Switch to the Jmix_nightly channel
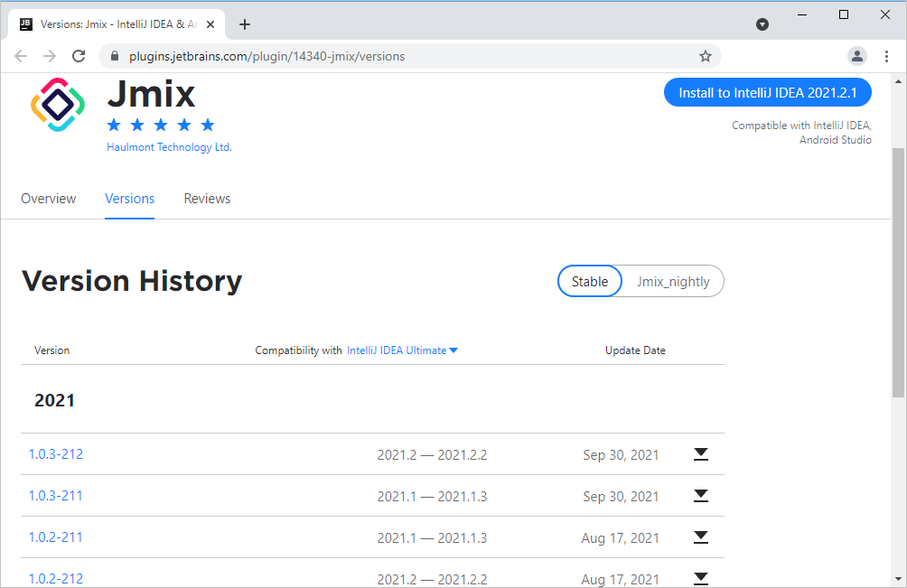Image resolution: width=907 pixels, height=588 pixels. coord(673,282)
